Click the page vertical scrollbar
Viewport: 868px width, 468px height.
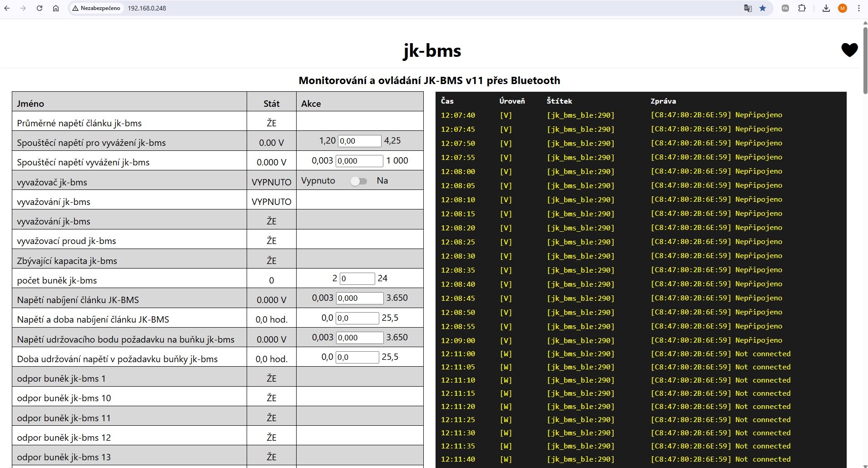[865, 60]
